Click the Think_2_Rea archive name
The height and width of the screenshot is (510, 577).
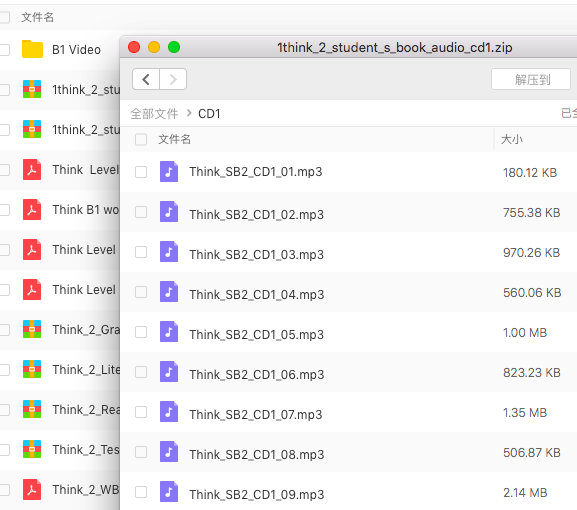86,410
